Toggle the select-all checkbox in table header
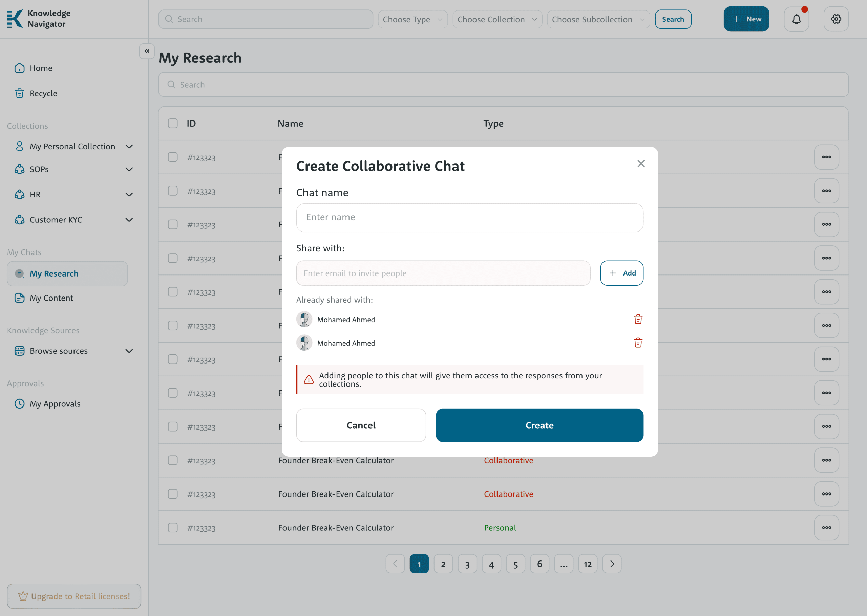 click(x=173, y=123)
